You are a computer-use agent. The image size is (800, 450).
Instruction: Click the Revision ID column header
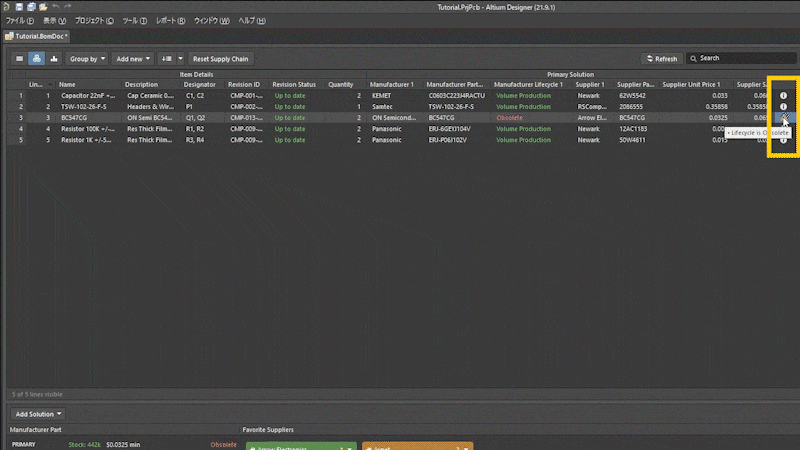[x=246, y=85]
